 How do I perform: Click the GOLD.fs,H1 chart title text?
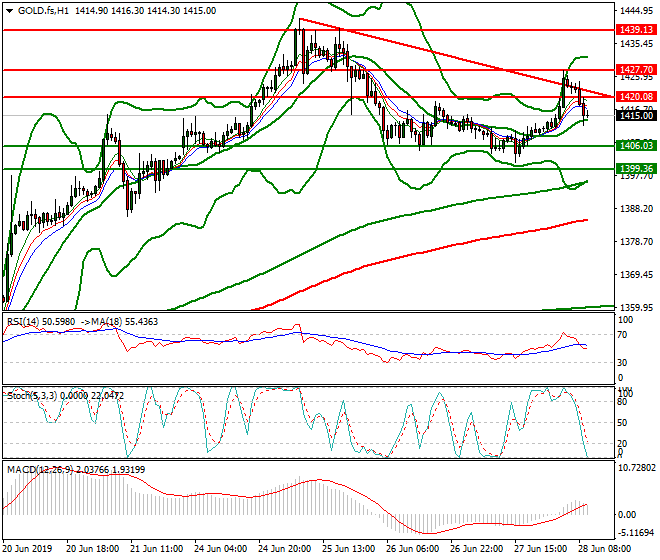[43, 11]
